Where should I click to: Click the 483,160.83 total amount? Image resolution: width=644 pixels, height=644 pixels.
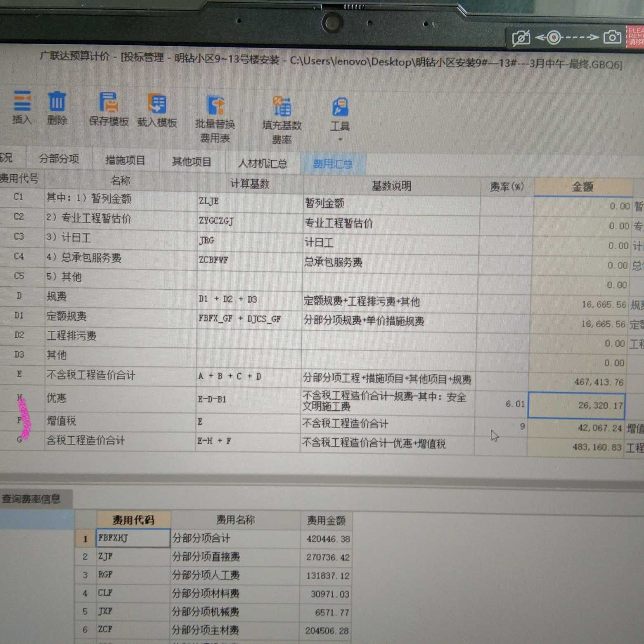click(x=575, y=447)
